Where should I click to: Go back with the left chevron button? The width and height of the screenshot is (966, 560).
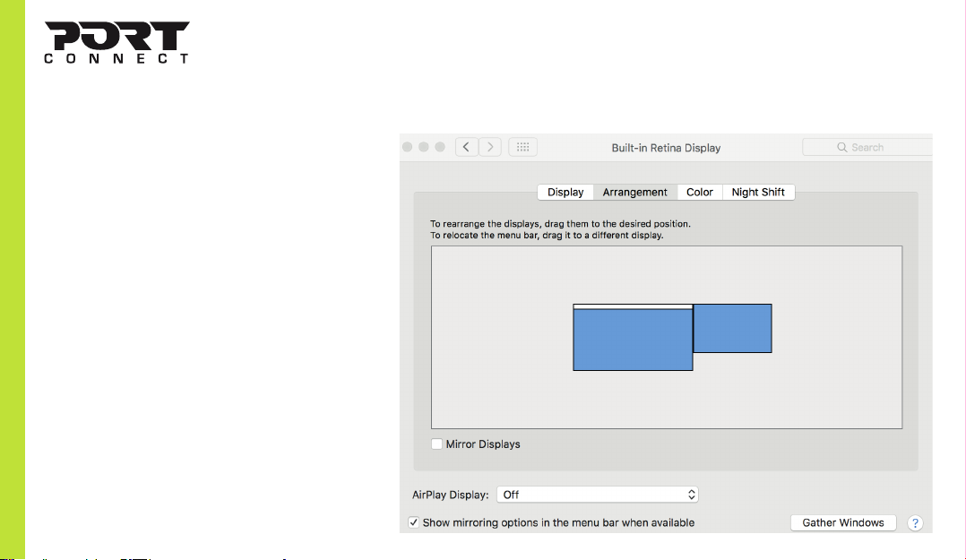(x=466, y=147)
